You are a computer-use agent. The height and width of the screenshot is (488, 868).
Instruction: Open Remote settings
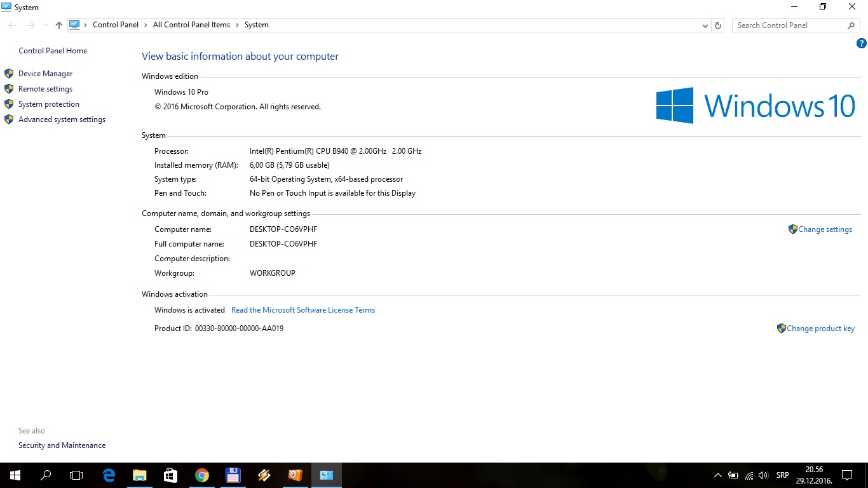[45, 89]
